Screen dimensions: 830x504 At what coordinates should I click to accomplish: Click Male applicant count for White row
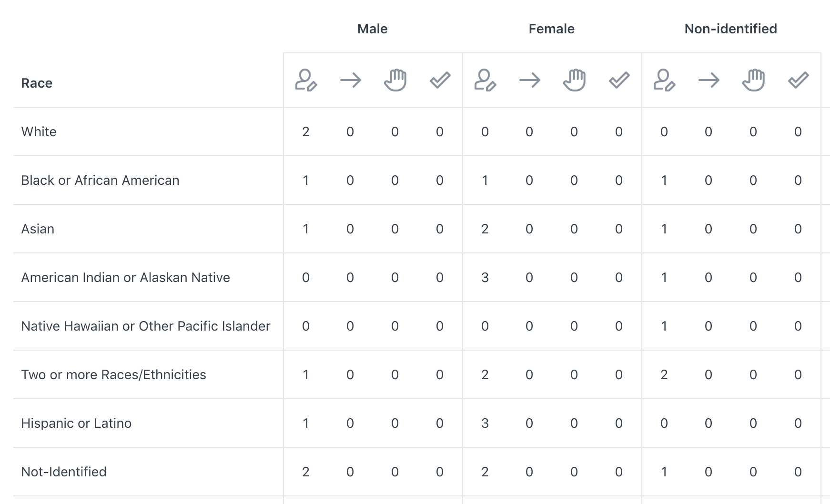point(306,132)
